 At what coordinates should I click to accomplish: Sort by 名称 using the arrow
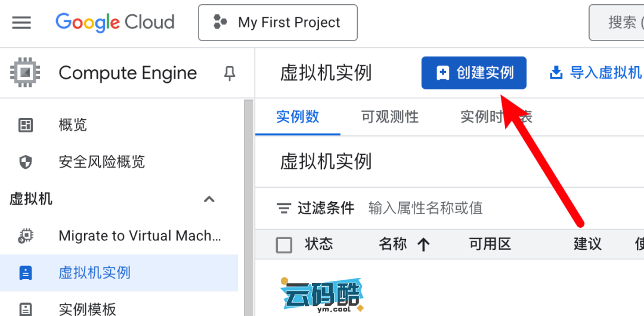(424, 244)
